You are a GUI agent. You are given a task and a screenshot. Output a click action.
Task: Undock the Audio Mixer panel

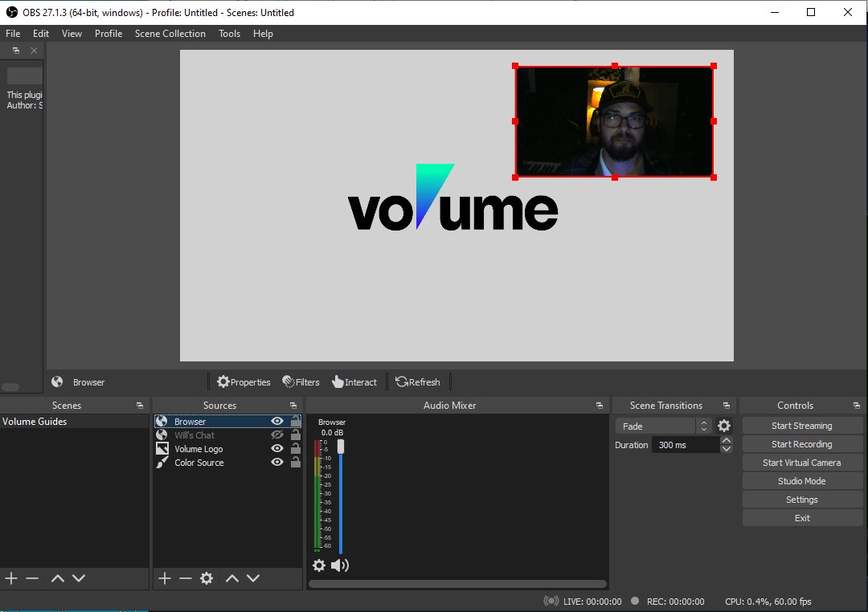click(599, 406)
